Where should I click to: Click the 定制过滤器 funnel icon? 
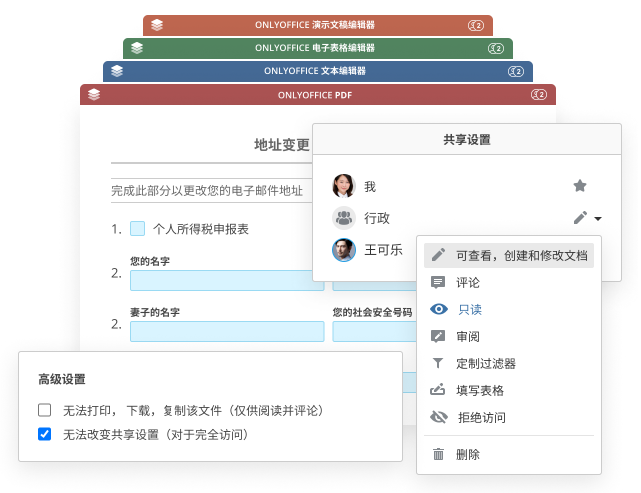[x=438, y=364]
